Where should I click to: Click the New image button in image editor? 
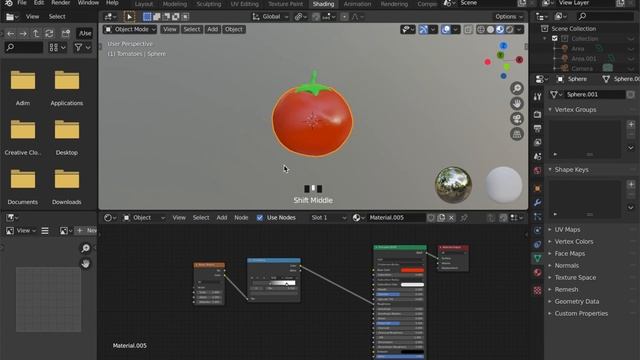point(87,231)
